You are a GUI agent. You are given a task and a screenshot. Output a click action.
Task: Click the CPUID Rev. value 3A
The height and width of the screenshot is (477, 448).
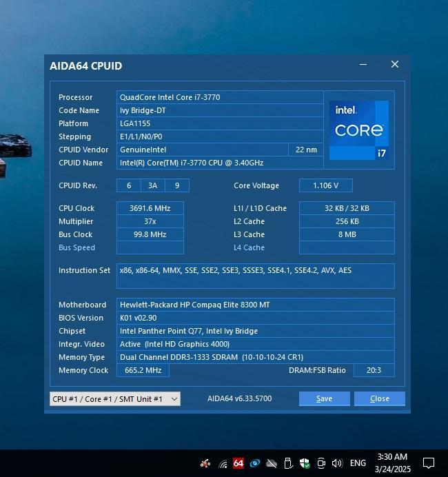[153, 185]
